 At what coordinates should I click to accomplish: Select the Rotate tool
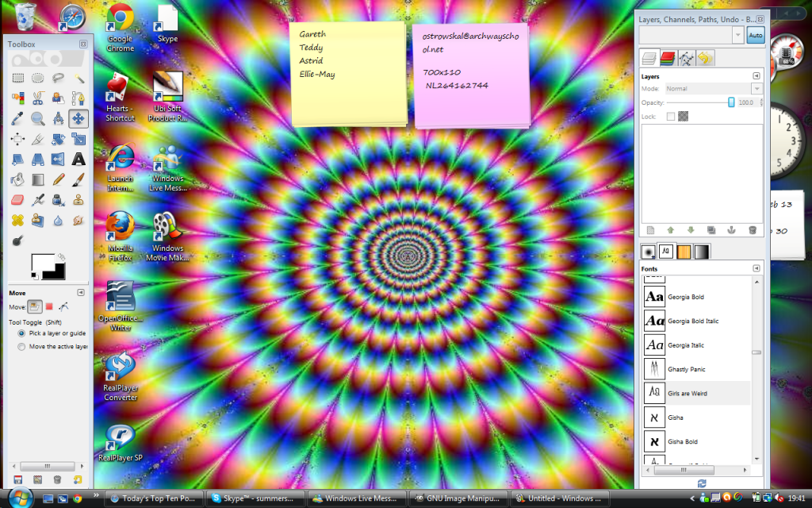click(x=58, y=139)
